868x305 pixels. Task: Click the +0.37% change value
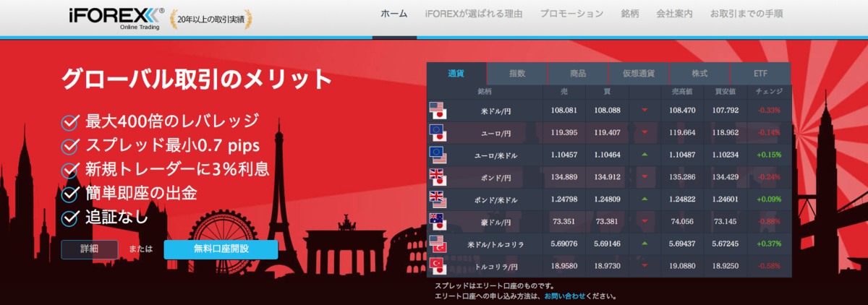click(768, 244)
